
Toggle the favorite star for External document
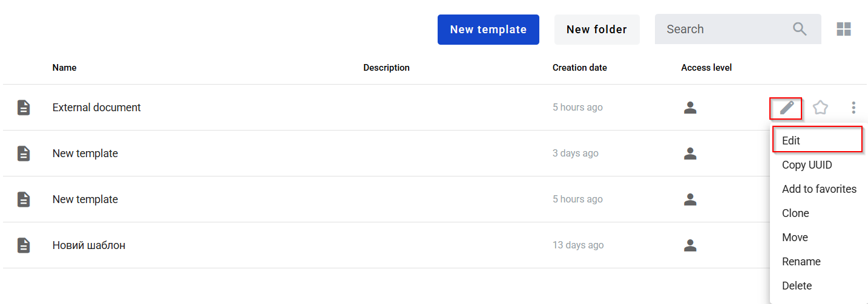click(820, 108)
